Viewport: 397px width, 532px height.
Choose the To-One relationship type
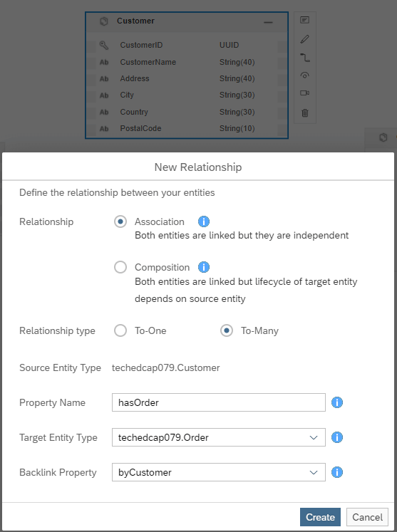pos(120,330)
